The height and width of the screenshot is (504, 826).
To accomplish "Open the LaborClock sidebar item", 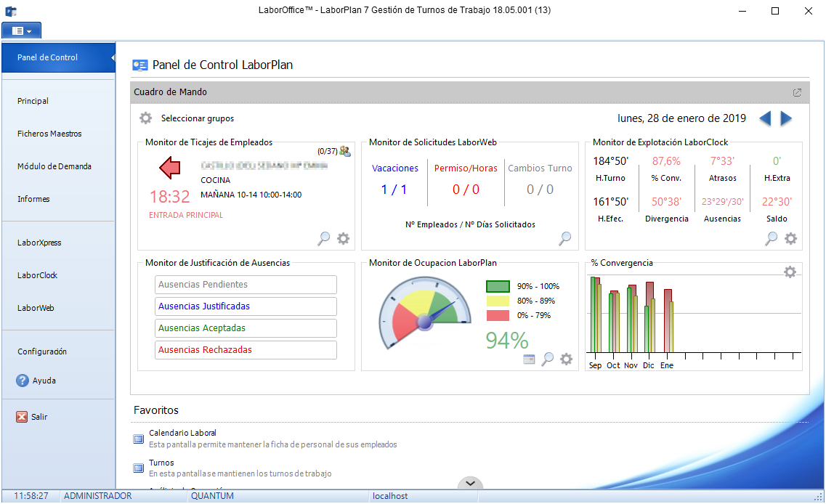I will [x=37, y=275].
